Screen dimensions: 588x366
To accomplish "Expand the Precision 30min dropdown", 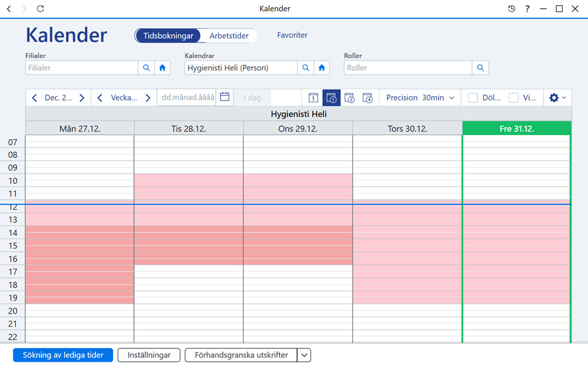I will (420, 98).
